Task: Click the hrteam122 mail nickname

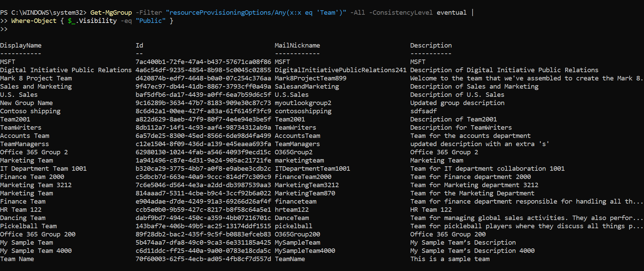Action: [x=292, y=210]
